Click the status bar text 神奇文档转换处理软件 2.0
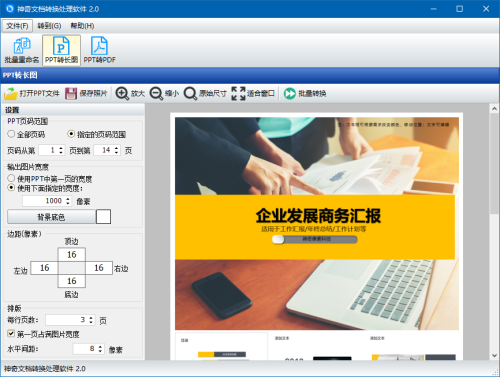 (x=45, y=369)
